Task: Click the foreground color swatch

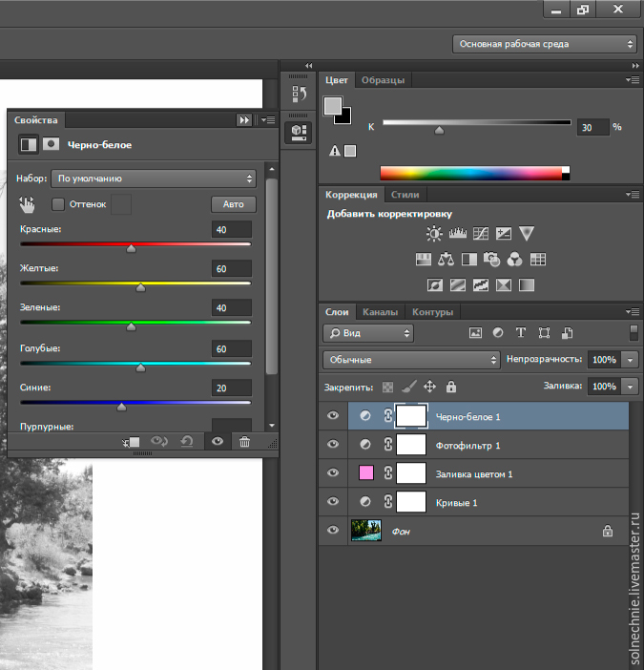Action: 333,106
